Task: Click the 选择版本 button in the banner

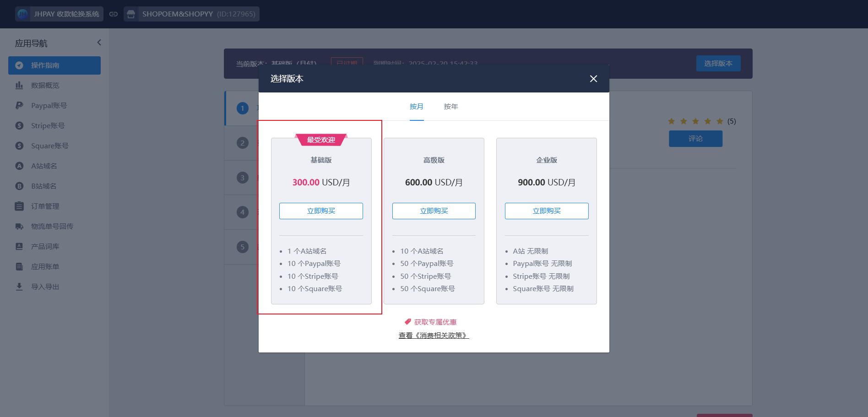Action: 718,64
